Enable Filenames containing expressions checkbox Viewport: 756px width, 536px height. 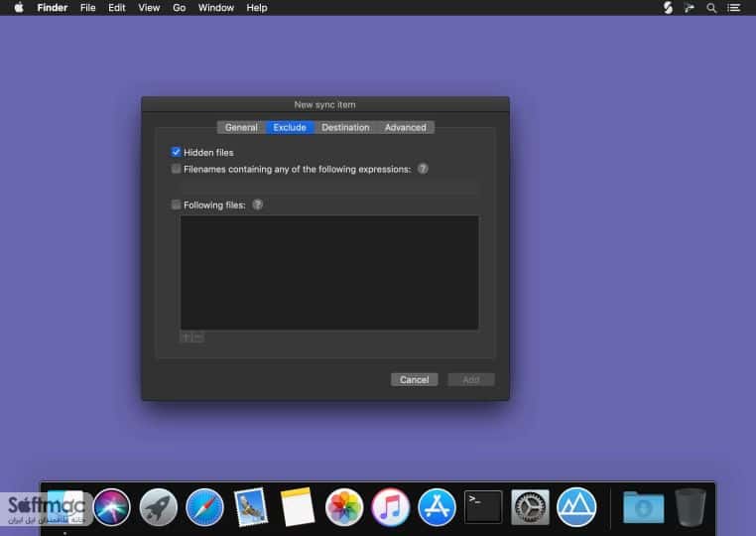click(x=176, y=169)
